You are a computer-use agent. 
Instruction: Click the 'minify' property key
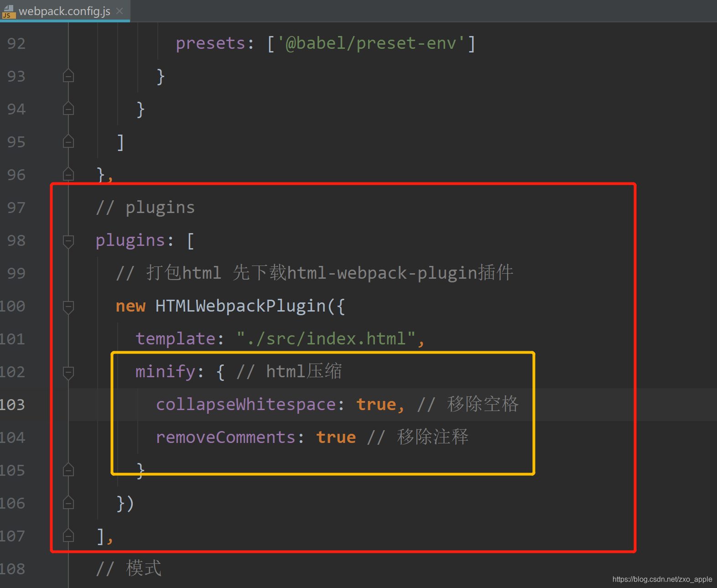(166, 372)
